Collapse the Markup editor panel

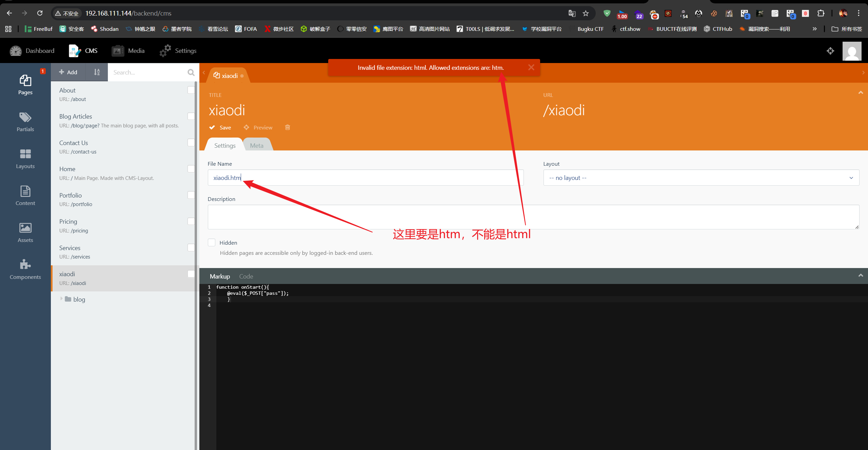click(x=860, y=275)
